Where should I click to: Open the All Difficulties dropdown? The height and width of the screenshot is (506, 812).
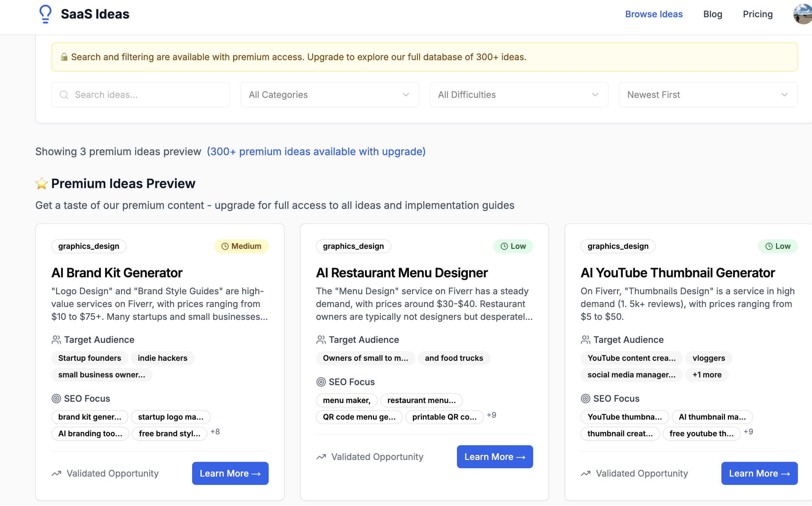point(519,95)
